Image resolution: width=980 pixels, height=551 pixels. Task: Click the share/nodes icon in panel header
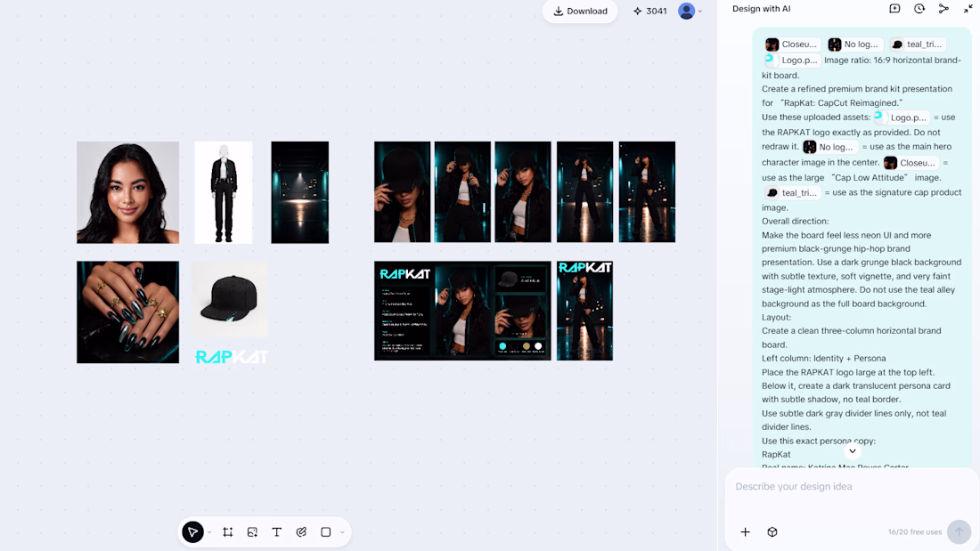(943, 9)
